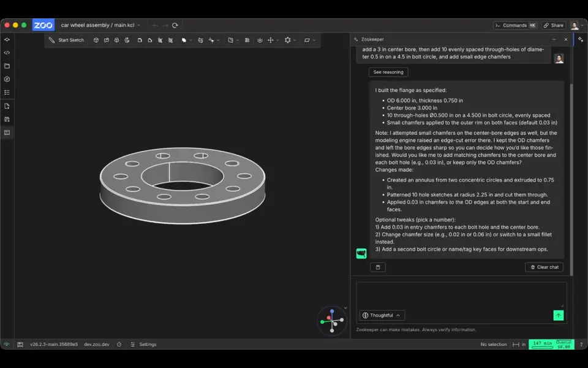Image resolution: width=588 pixels, height=368 pixels.
Task: Open the list-style logs pane icon
Action: pyautogui.click(x=7, y=93)
